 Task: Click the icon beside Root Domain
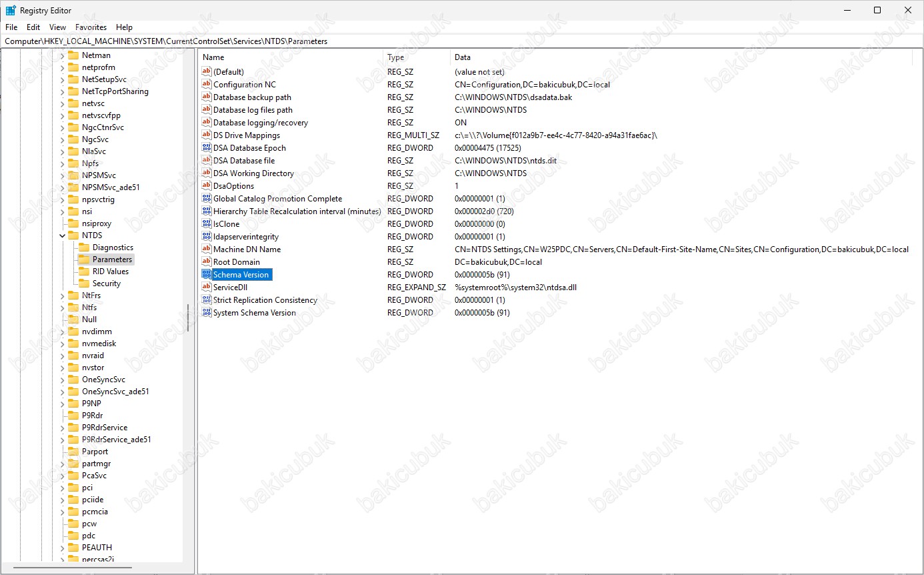click(207, 262)
